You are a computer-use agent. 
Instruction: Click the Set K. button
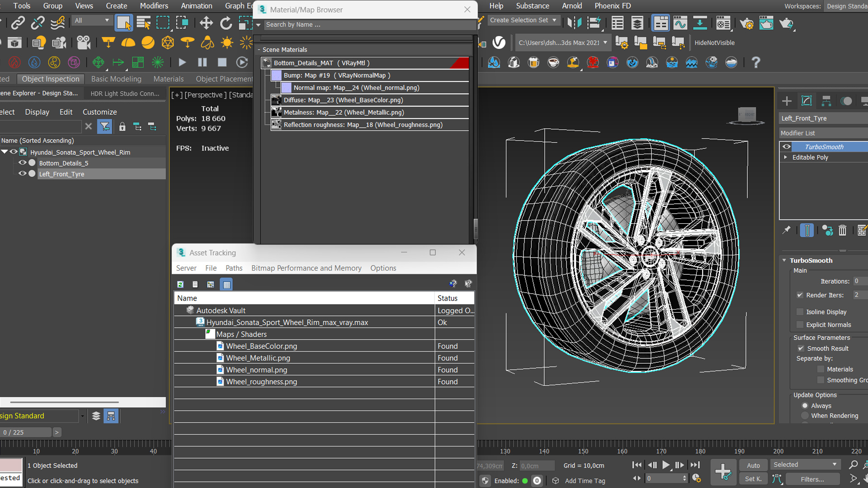click(x=753, y=479)
